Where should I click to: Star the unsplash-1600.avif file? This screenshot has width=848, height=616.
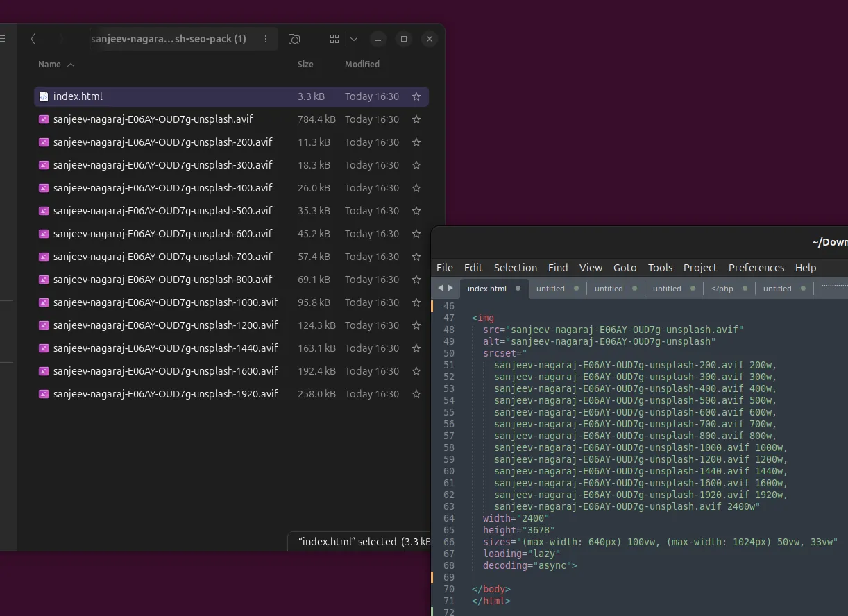click(416, 371)
